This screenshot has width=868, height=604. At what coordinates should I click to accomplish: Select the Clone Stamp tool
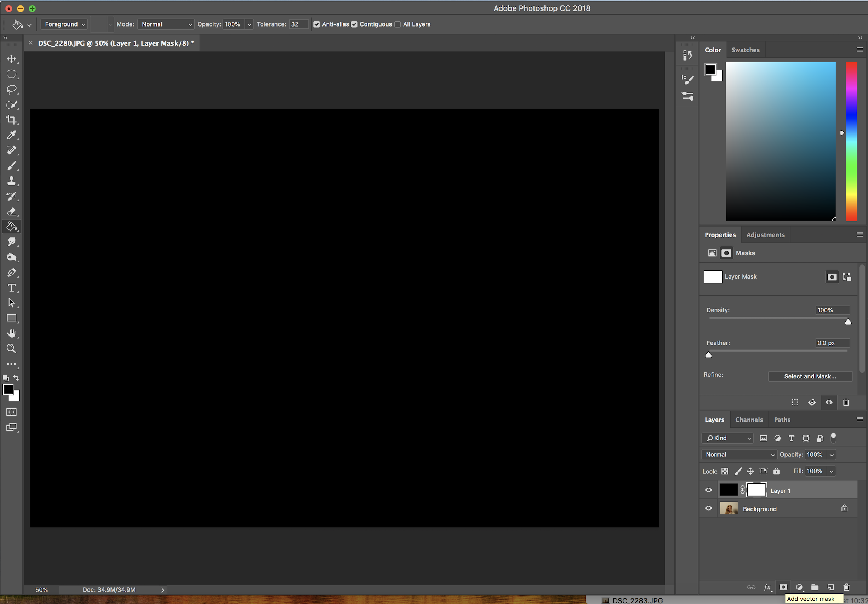point(11,181)
